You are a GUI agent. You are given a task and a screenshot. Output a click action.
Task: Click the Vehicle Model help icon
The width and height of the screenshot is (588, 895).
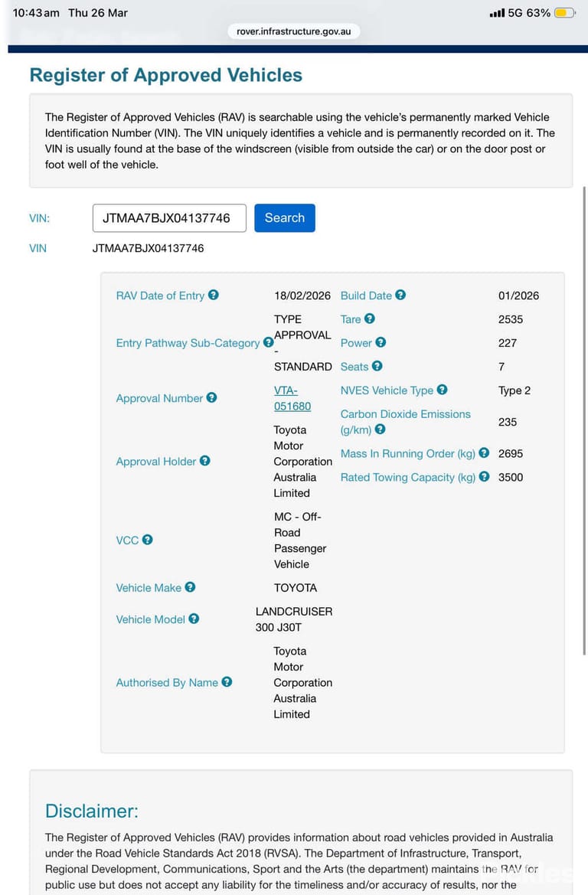[x=194, y=619]
